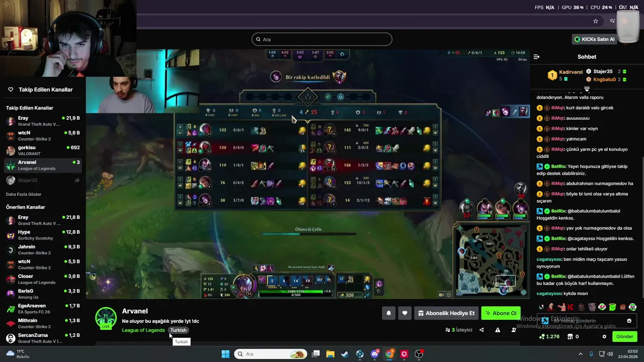Open Windows Start menu
The width and height of the screenshot is (644, 362).
[225, 354]
